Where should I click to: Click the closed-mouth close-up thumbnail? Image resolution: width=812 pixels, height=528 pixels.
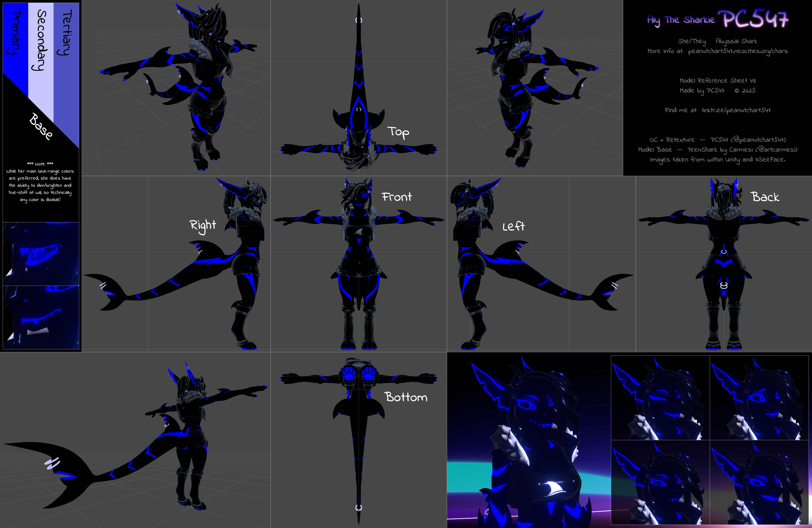pos(41,317)
